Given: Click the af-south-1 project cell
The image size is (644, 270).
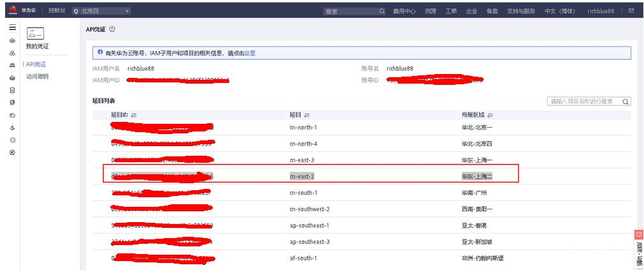Looking at the screenshot, I should [303, 259].
